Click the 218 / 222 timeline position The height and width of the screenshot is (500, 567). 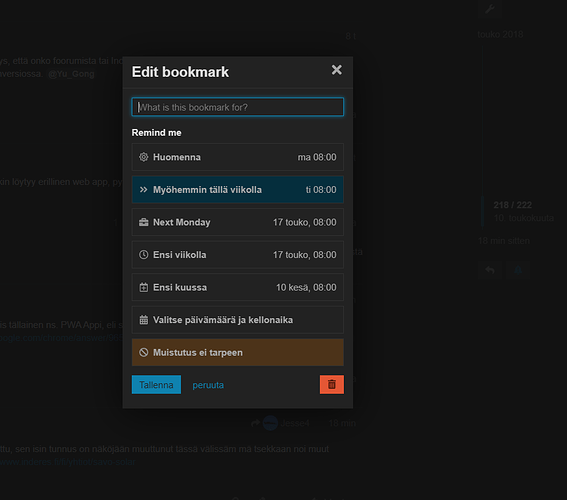(x=512, y=205)
